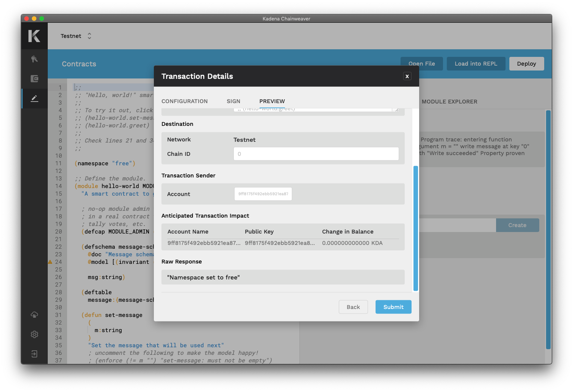The height and width of the screenshot is (392, 573).
Task: Click the dialog's vertical scrollbar
Action: (x=416, y=228)
